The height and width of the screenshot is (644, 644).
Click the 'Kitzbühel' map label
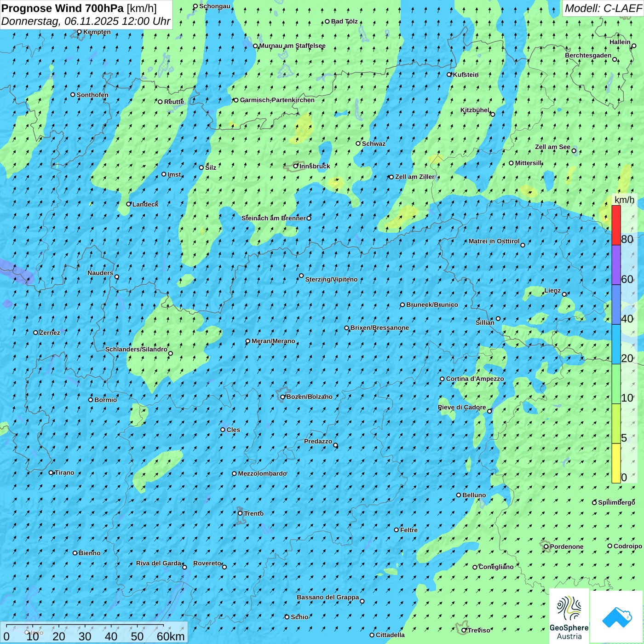[x=475, y=110]
